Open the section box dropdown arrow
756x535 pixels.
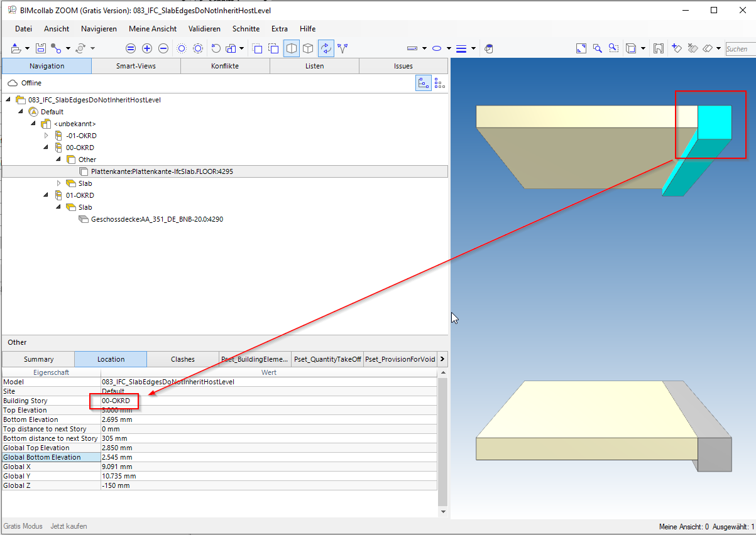click(x=642, y=48)
